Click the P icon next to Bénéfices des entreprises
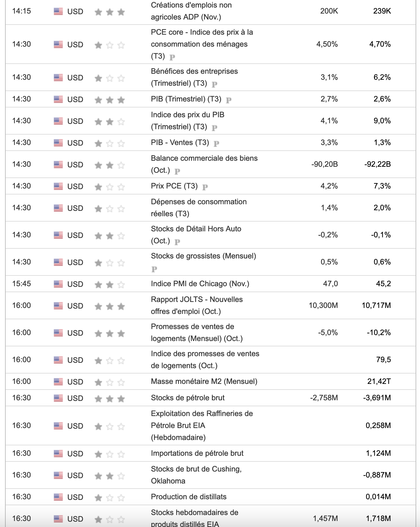Screen dimensions: 420x527 tap(214, 84)
